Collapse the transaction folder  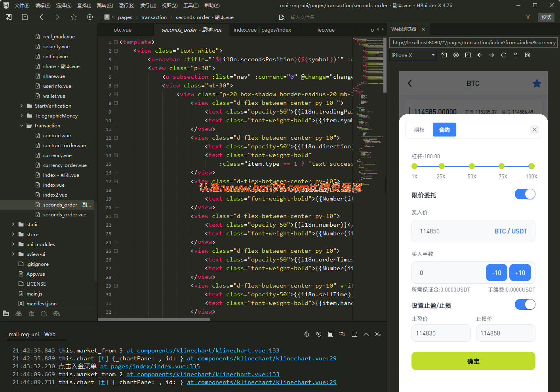pos(21,125)
